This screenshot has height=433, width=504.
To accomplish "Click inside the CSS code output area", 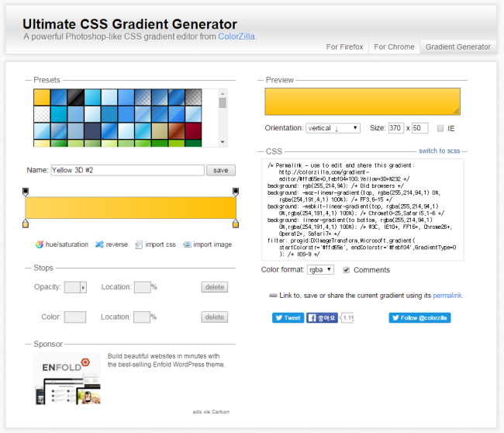I will pyautogui.click(x=363, y=210).
